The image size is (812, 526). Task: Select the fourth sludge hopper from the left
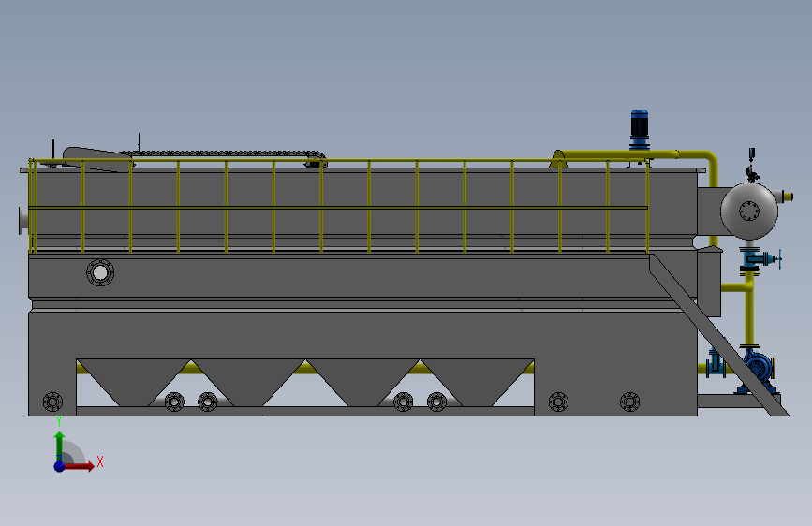[478, 383]
